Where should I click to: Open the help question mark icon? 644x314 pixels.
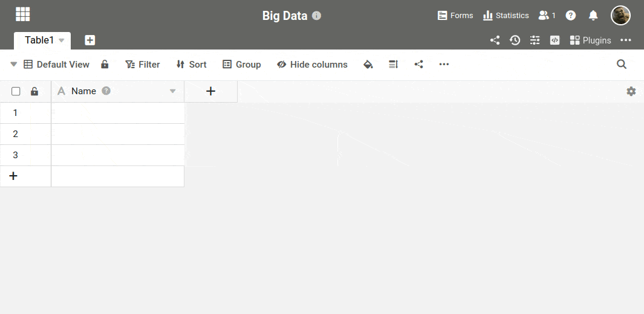pos(570,16)
